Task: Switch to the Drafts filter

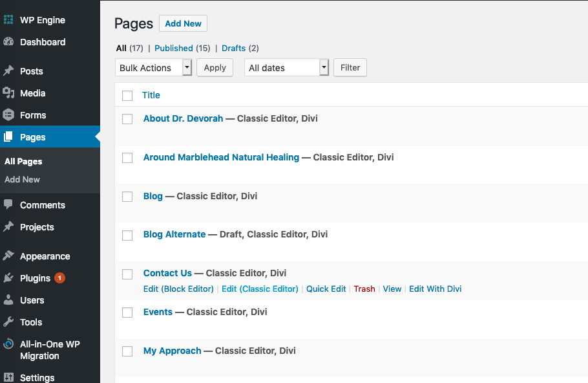Action: pos(233,48)
